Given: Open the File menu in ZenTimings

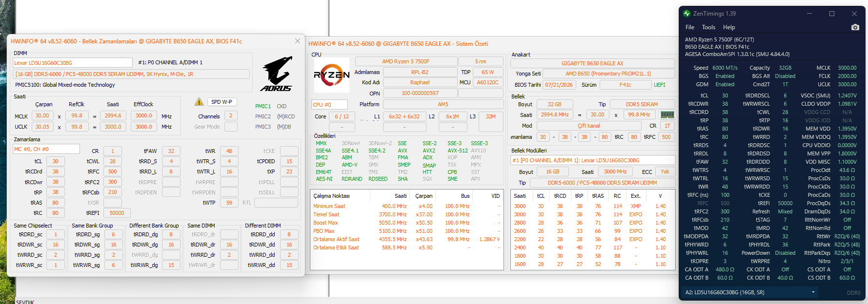Looking at the screenshot, I should click(690, 27).
